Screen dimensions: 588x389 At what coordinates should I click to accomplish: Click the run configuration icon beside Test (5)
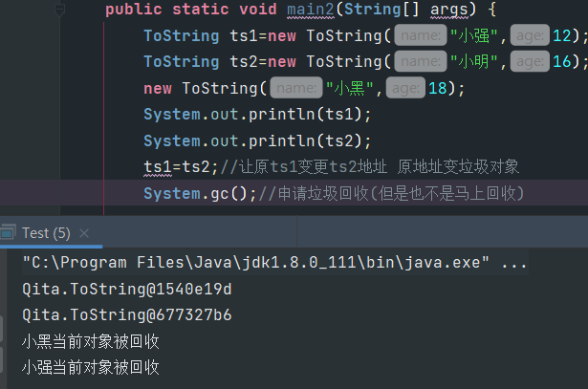click(8, 232)
